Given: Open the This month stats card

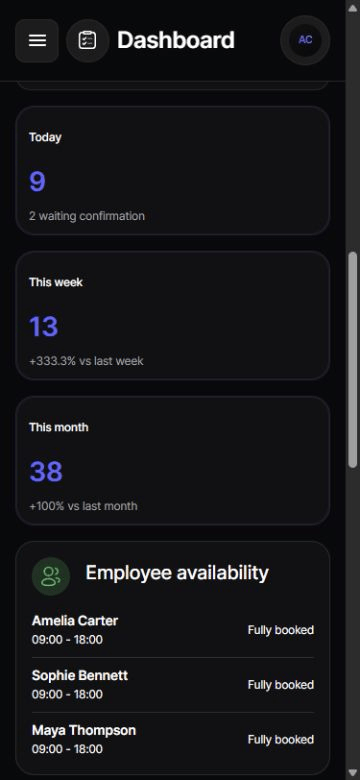Looking at the screenshot, I should [x=173, y=461].
